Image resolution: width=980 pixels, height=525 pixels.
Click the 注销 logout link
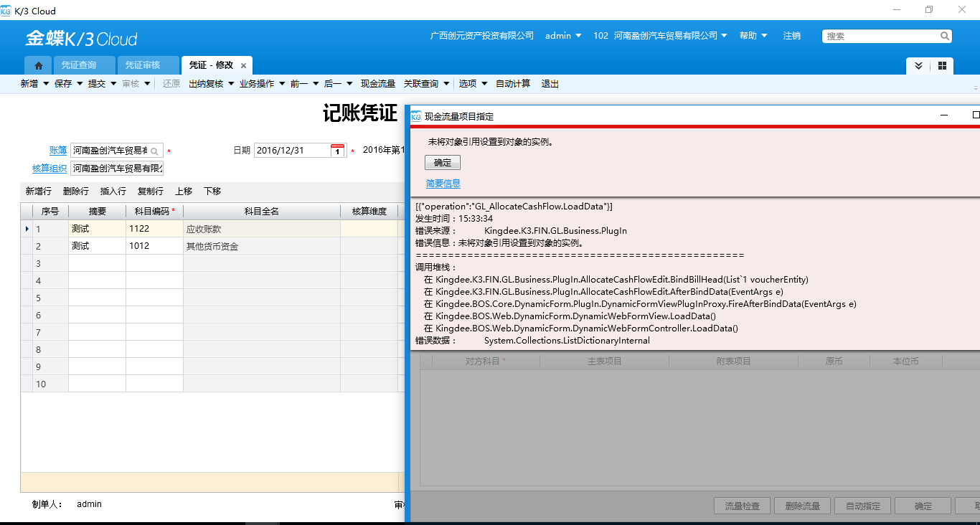(x=792, y=36)
